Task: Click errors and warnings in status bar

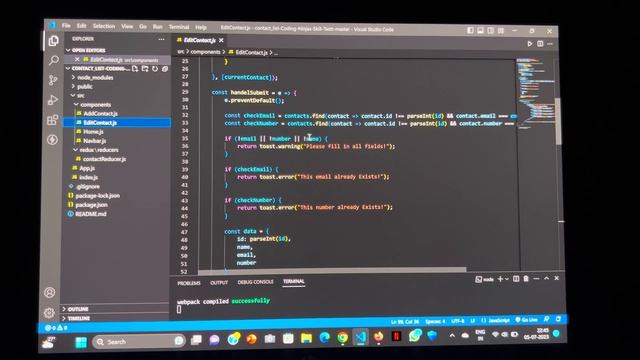Action: pos(56,328)
